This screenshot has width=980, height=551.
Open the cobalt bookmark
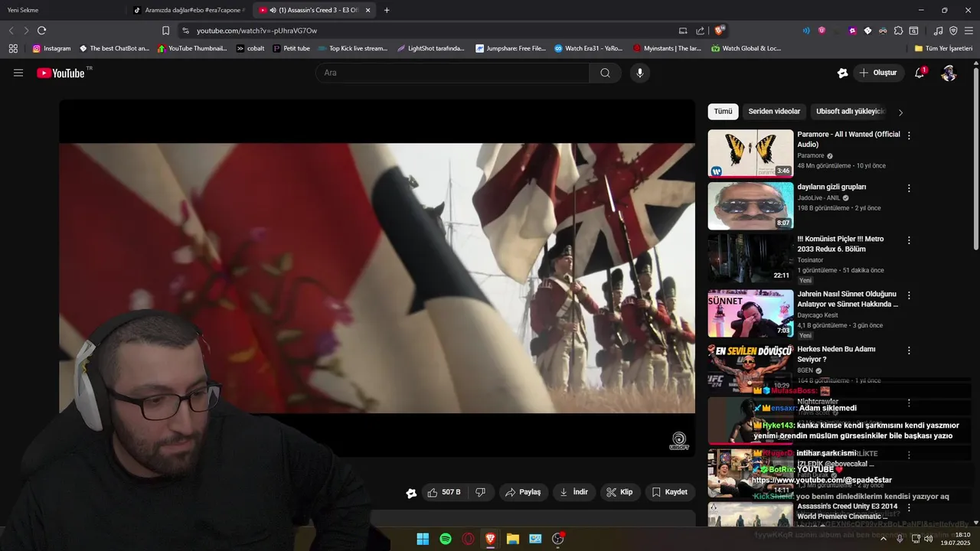click(x=250, y=48)
